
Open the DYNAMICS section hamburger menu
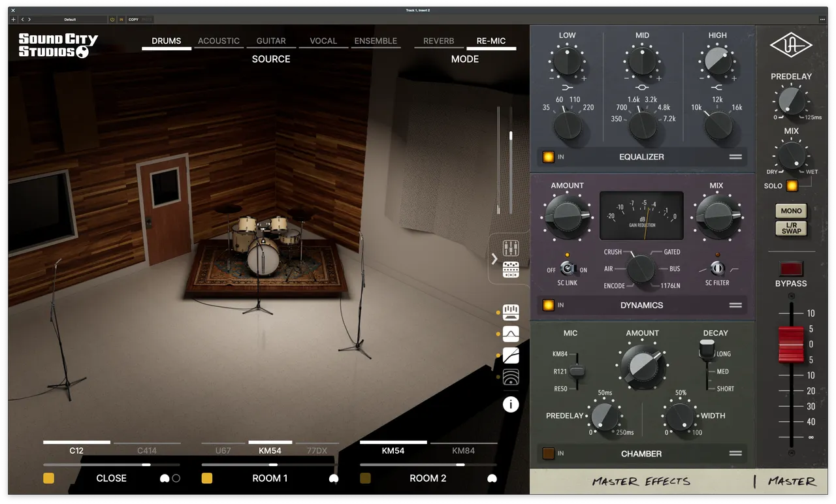[735, 305]
